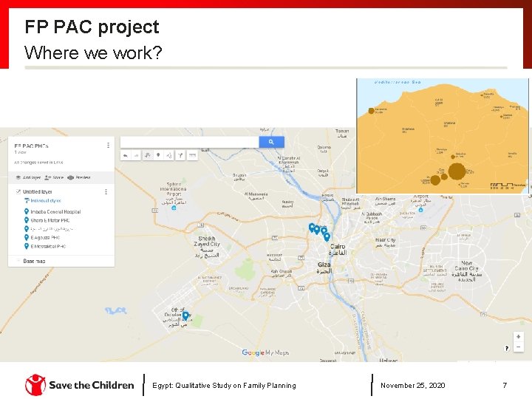532x399 pixels.
Task: Select the Add marker pin tool
Action: pyautogui.click(x=158, y=155)
